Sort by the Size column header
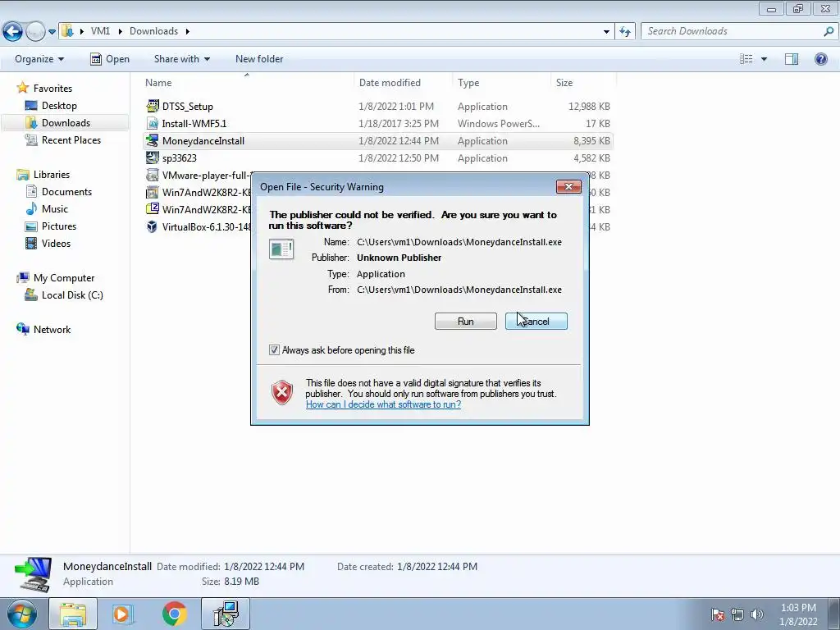The image size is (840, 630). tap(564, 83)
